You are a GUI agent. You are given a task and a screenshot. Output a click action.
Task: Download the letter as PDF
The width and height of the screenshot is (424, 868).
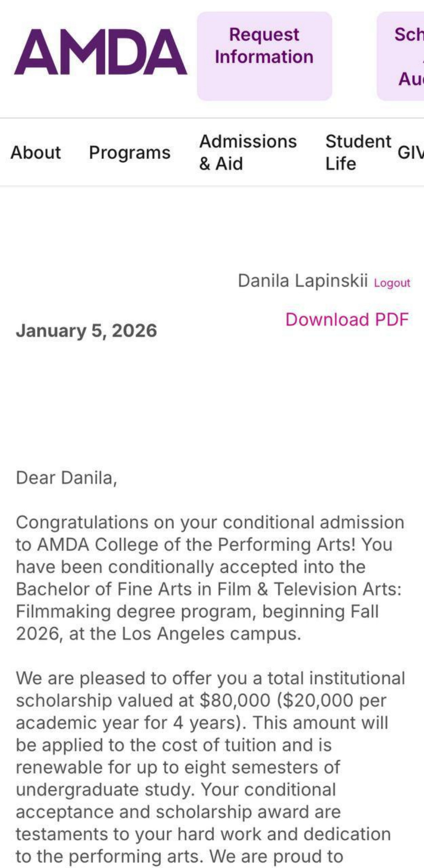(347, 320)
